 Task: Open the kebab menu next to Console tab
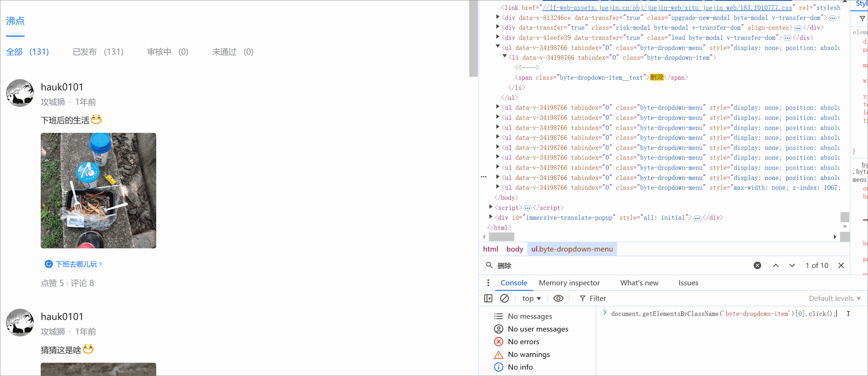488,283
